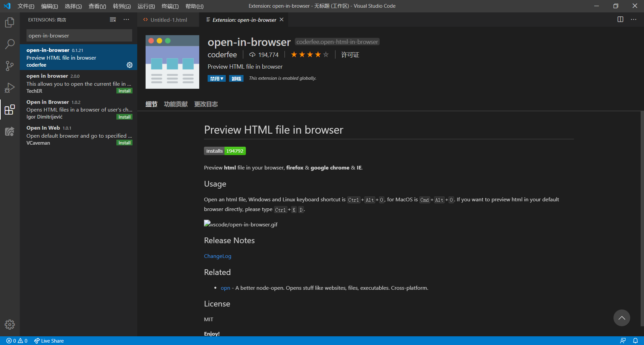This screenshot has width=644, height=345.
Task: Split the editor to the right
Action: [x=620, y=19]
